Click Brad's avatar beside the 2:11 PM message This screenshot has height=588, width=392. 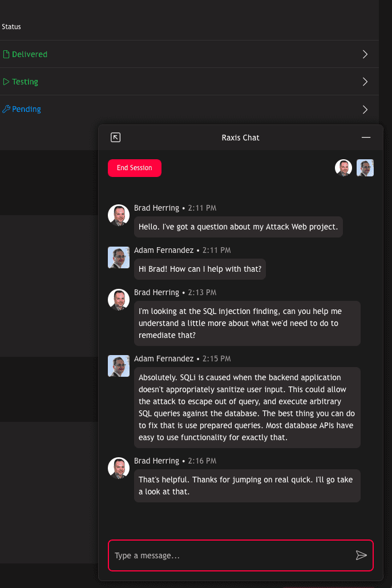119,215
